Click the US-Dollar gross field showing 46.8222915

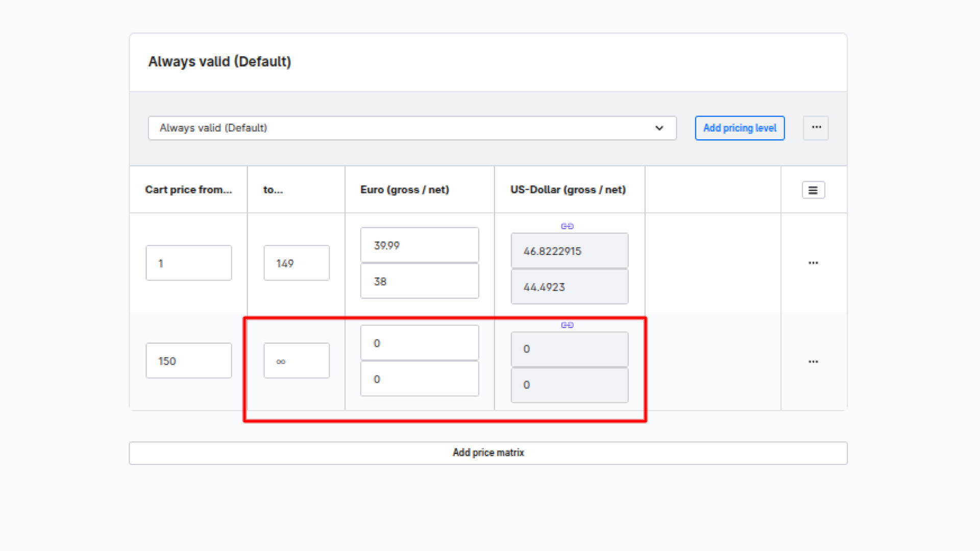click(570, 251)
